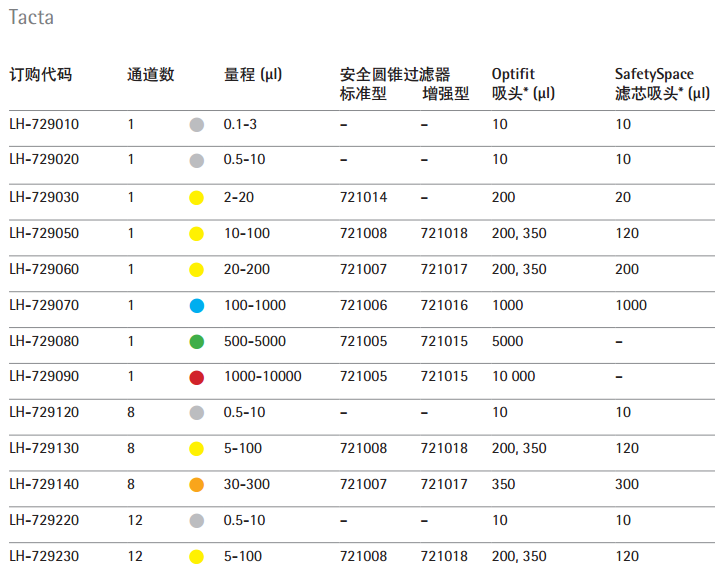Viewport: 715px width, 568px height.
Task: Select the 30-300 range value
Action: (x=247, y=485)
